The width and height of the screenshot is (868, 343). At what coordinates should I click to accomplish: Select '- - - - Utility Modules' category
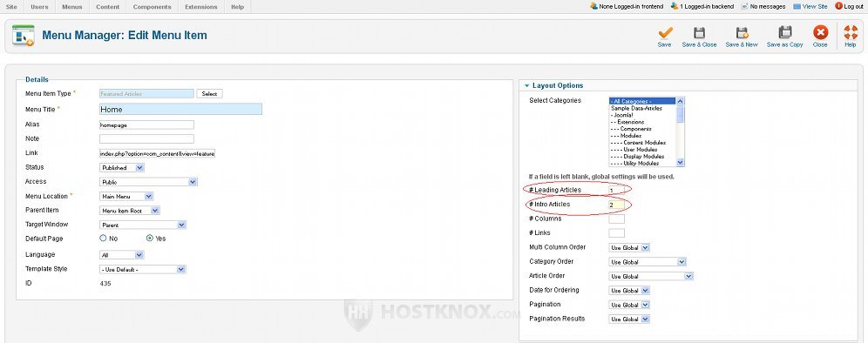[x=642, y=163]
